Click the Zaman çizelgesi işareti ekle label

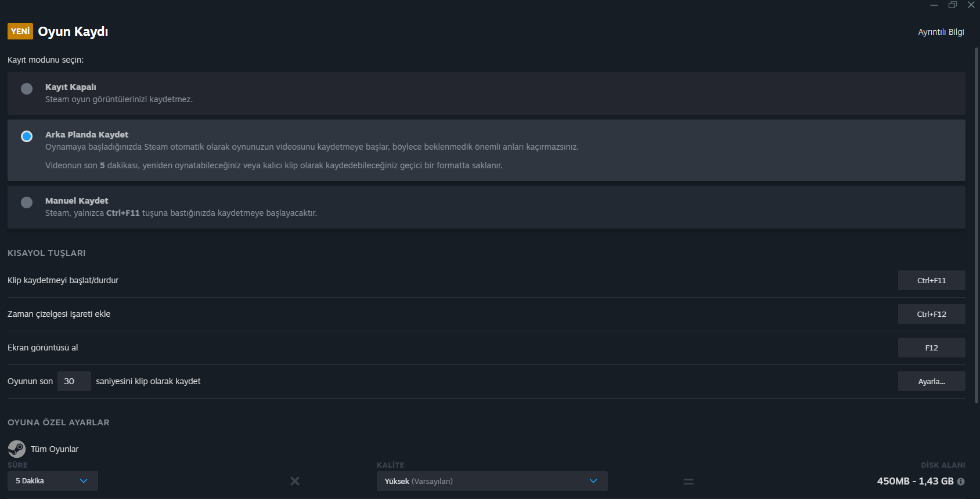pyautogui.click(x=59, y=314)
